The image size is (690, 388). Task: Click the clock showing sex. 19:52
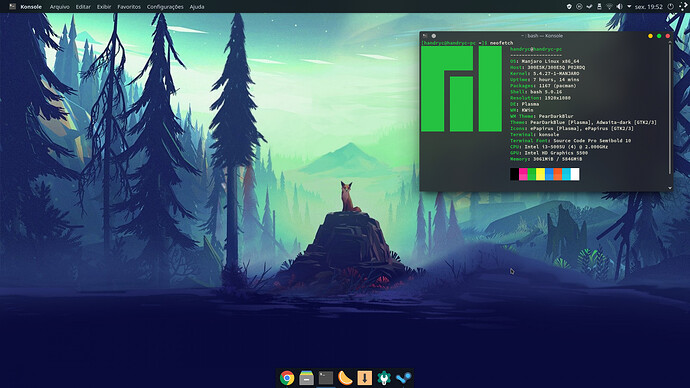coord(649,7)
